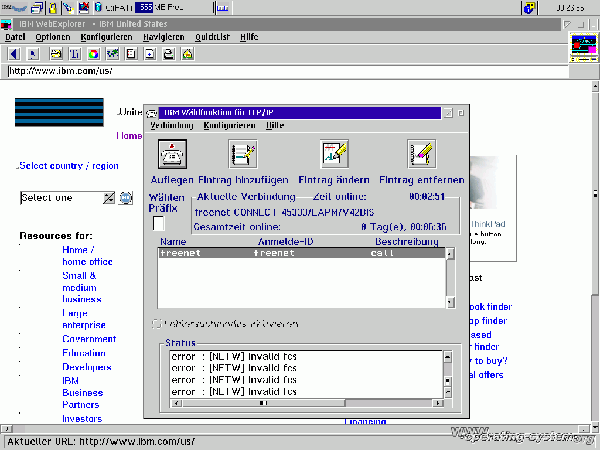Toggle the greyed checkbox below the entry list
The height and width of the screenshot is (450, 600).
click(x=157, y=324)
